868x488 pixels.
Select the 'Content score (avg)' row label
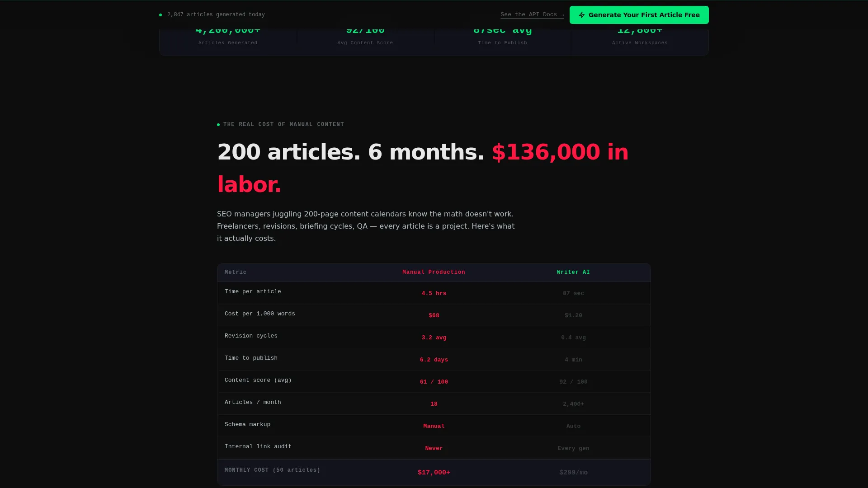click(258, 380)
